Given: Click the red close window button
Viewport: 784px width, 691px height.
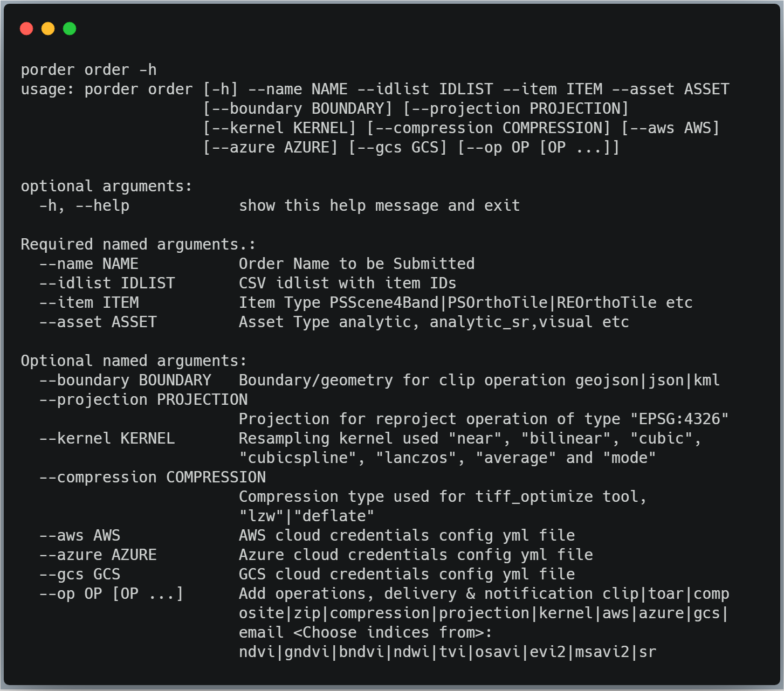Looking at the screenshot, I should (26, 29).
